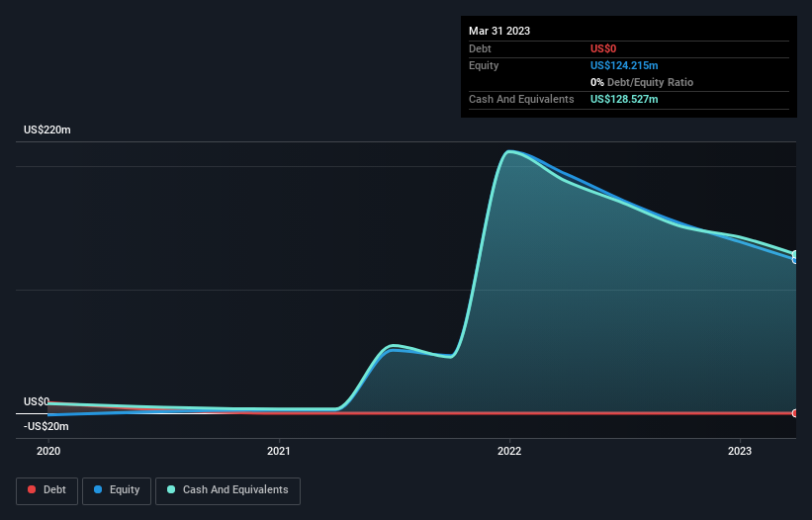Click the red Debt marker at chart end
Image resolution: width=812 pixels, height=520 pixels.
795,413
